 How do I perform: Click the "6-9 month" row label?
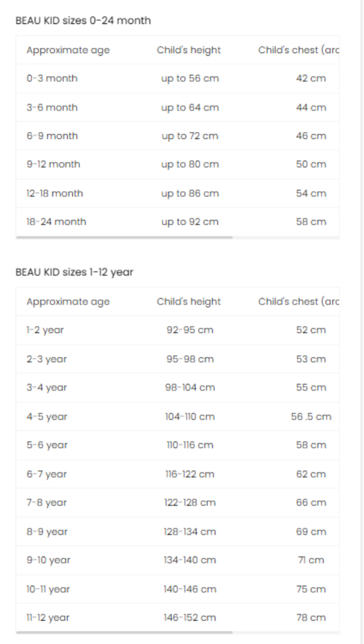[x=52, y=136]
